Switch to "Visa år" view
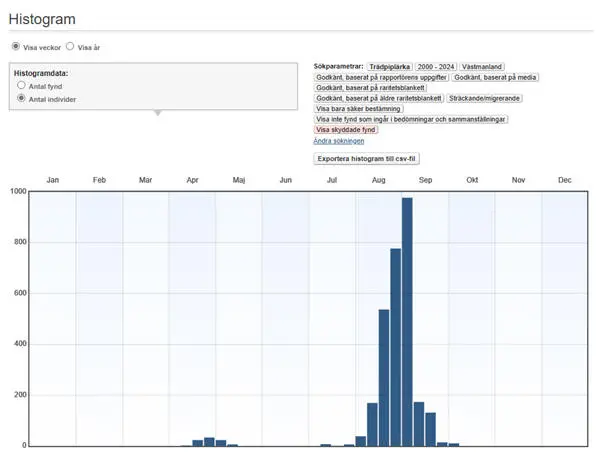Image resolution: width=603 pixels, height=454 pixels. 70,46
